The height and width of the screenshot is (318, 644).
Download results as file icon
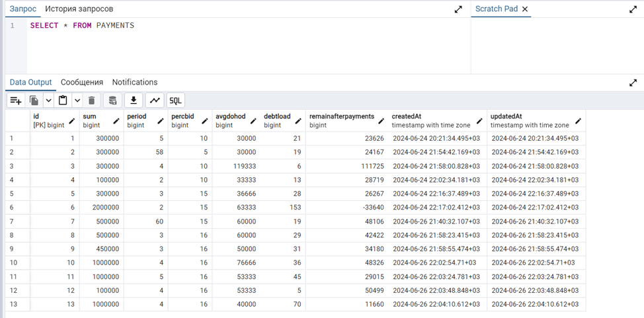pos(134,100)
